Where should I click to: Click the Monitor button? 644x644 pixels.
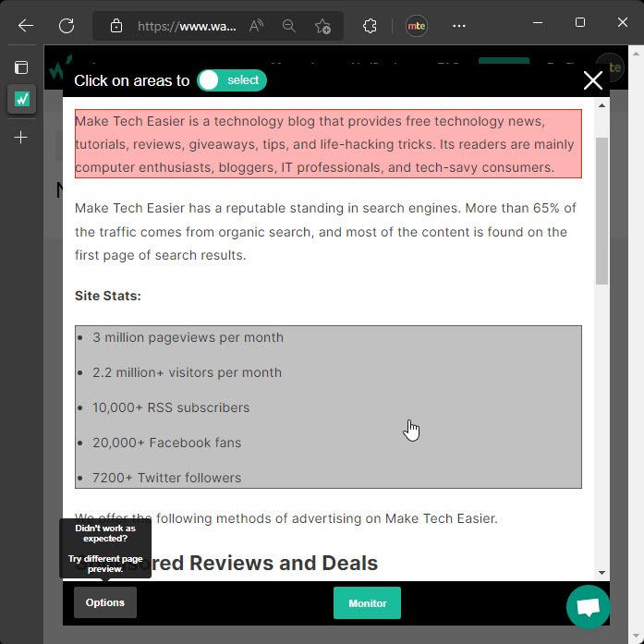coord(367,603)
